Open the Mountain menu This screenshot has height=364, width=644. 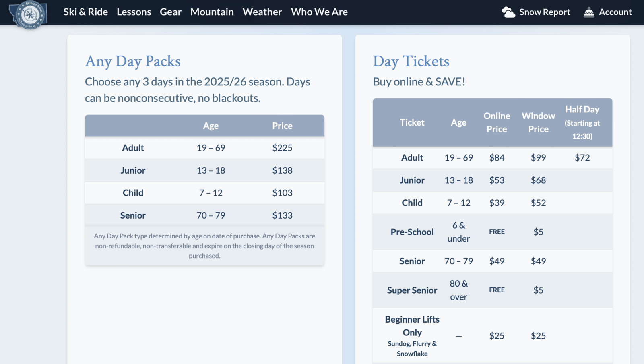pyautogui.click(x=212, y=12)
